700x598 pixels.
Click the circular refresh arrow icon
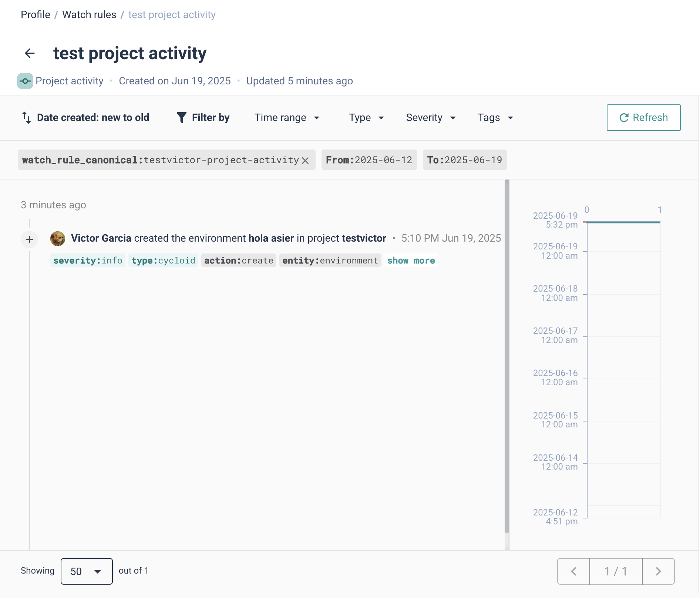pos(624,117)
